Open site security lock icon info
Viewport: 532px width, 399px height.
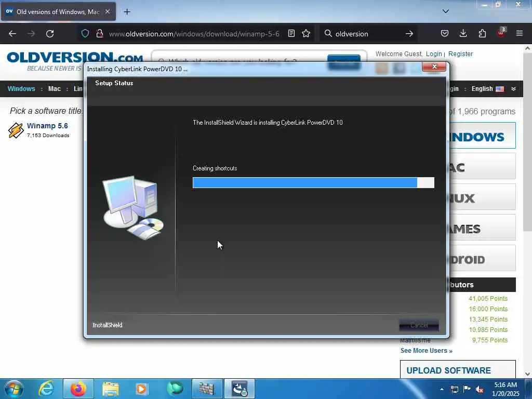(x=99, y=33)
